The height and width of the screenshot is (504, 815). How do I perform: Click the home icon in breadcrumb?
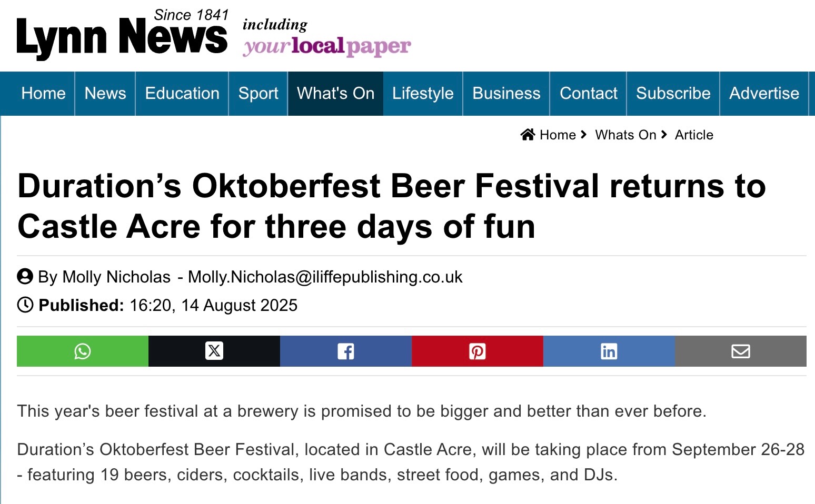(528, 135)
